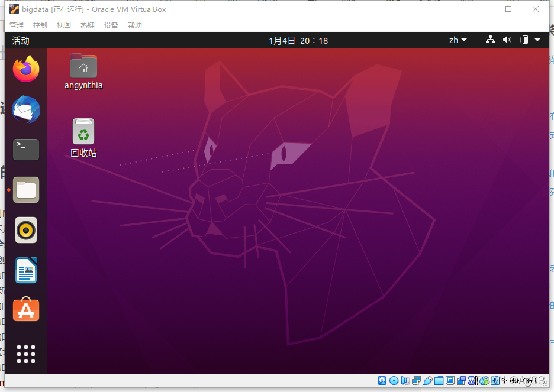Open Ubuntu Software store from dock

point(26,310)
